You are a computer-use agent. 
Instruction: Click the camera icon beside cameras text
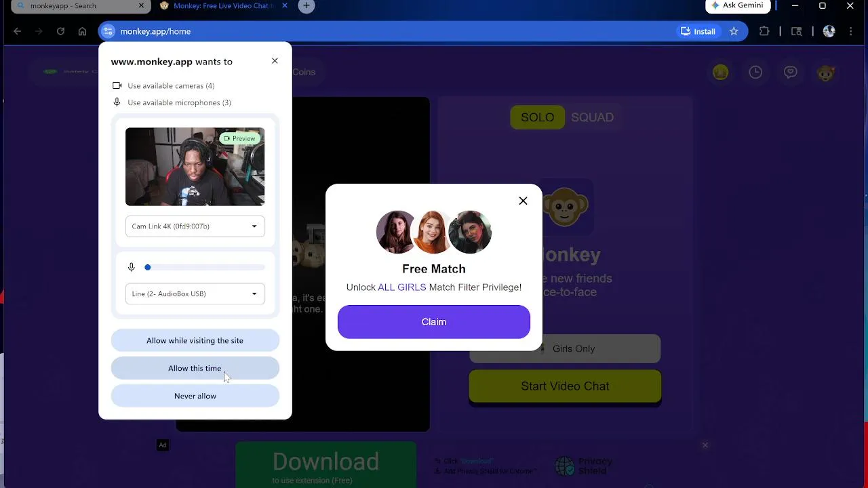(117, 85)
